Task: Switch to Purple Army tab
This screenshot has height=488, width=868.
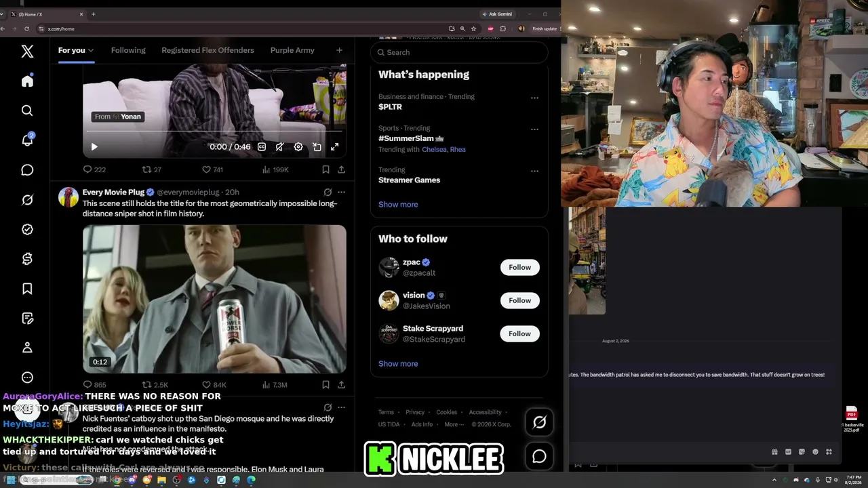Action: (x=292, y=50)
